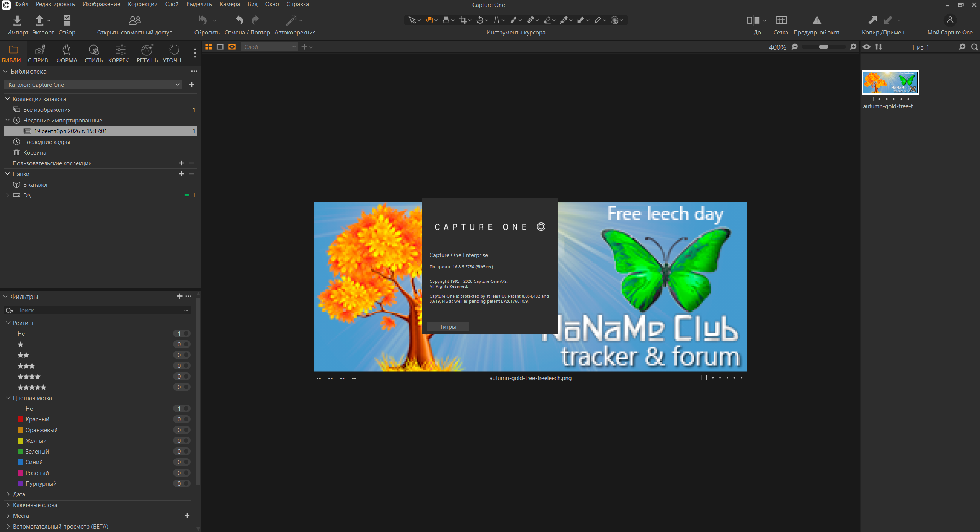Toggle the Сетка grid overlay icon
The height and width of the screenshot is (532, 980).
click(x=781, y=20)
